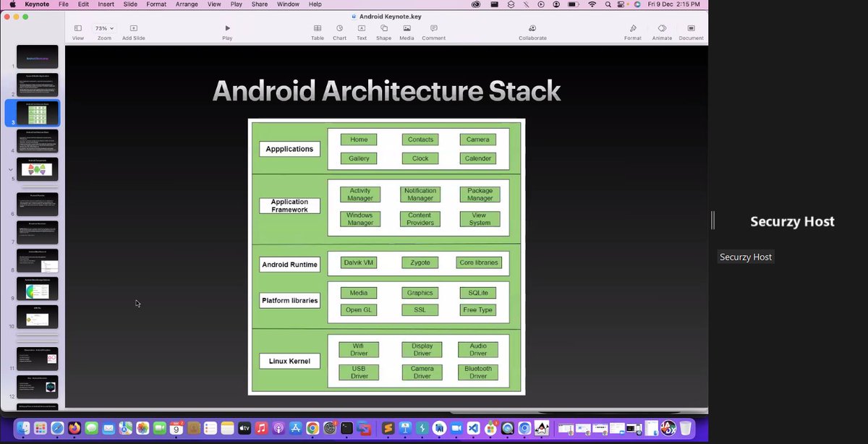Open the Trash in the Dock
Image resolution: width=868 pixels, height=444 pixels.
tap(685, 428)
